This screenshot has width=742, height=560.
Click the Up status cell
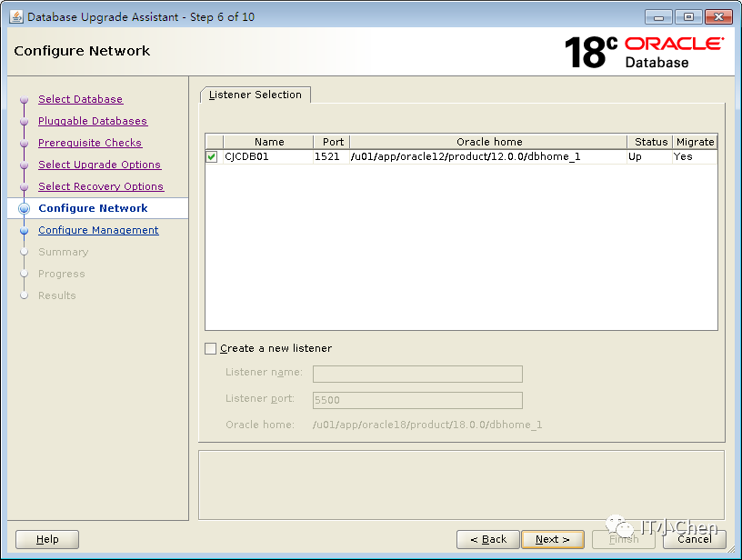click(x=649, y=156)
